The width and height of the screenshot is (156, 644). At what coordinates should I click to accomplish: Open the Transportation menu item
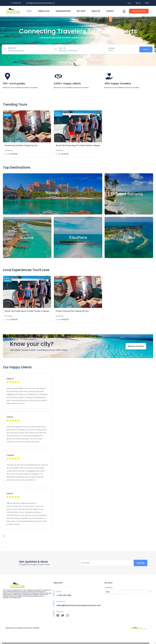point(63,11)
